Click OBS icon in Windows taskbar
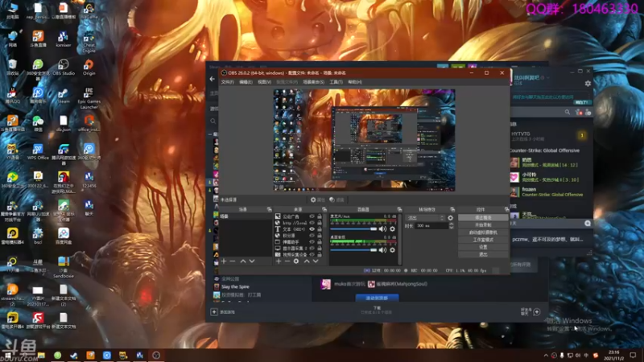 tap(156, 356)
